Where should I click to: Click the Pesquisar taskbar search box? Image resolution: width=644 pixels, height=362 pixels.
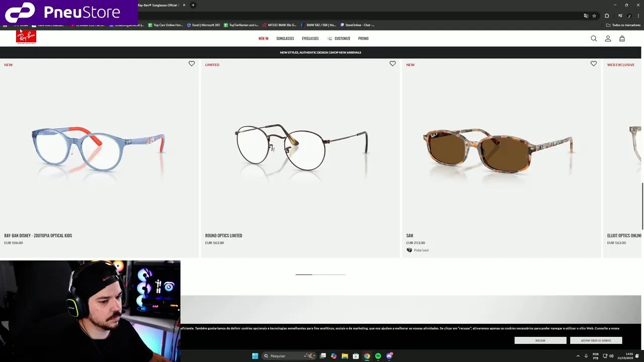click(288, 356)
